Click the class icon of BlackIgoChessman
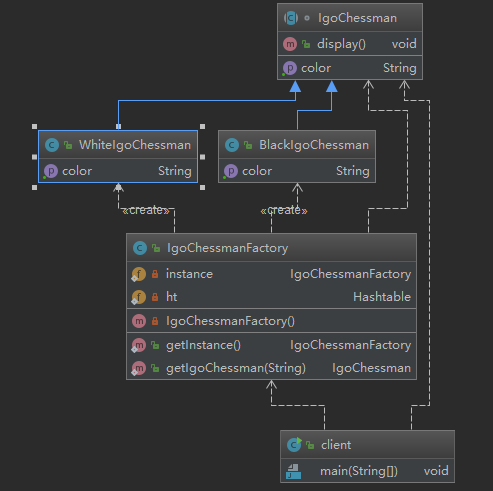Screen dimensions: 493x491 point(232,145)
